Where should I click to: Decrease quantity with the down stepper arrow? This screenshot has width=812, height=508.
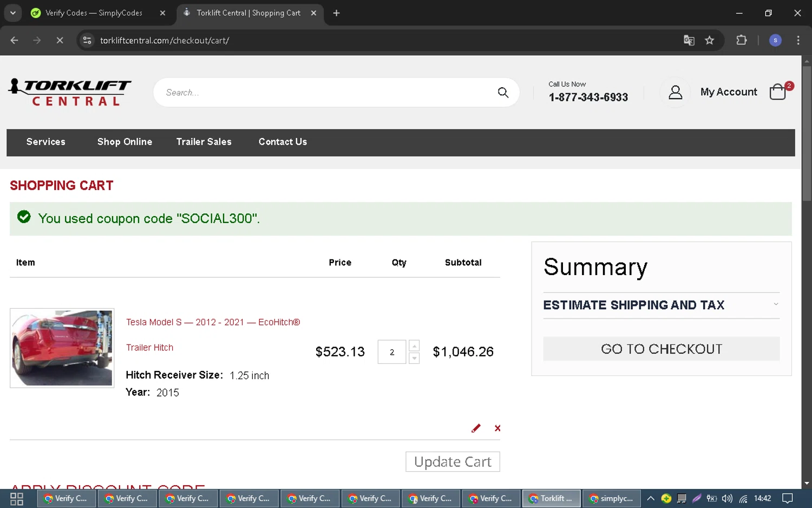(x=414, y=358)
